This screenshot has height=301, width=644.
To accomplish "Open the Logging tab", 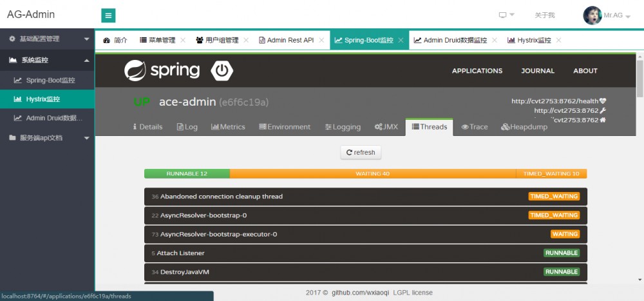I will pyautogui.click(x=343, y=127).
